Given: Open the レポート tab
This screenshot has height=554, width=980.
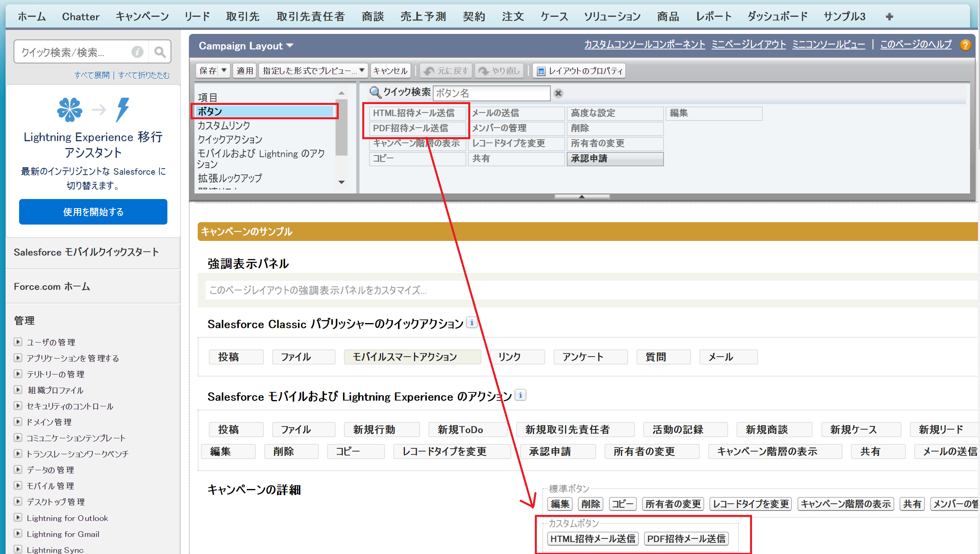Looking at the screenshot, I should pos(714,17).
